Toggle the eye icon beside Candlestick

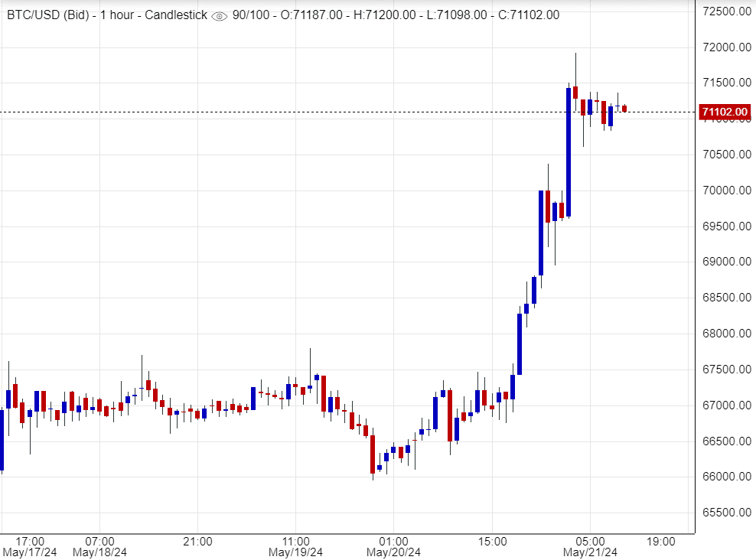point(219,16)
